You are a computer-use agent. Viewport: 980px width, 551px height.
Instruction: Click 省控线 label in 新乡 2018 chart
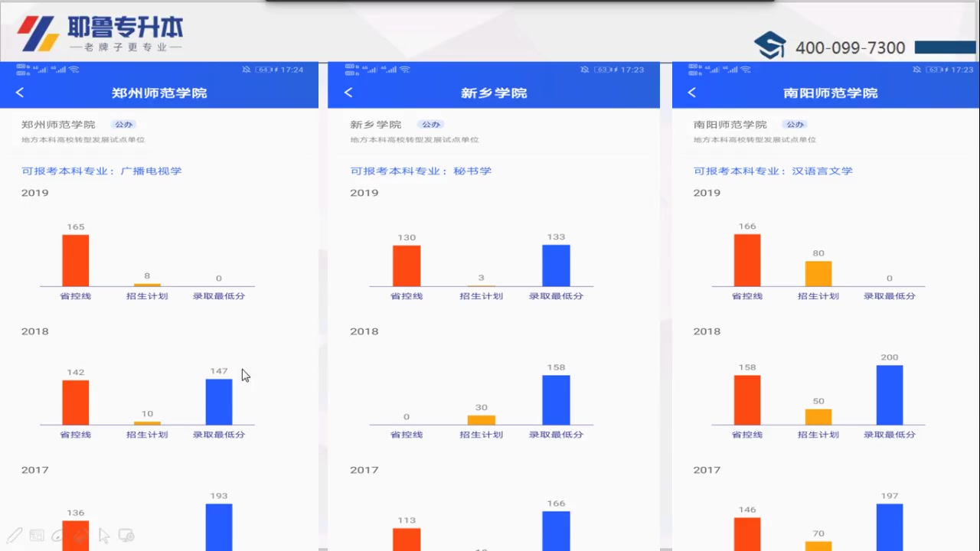(407, 435)
